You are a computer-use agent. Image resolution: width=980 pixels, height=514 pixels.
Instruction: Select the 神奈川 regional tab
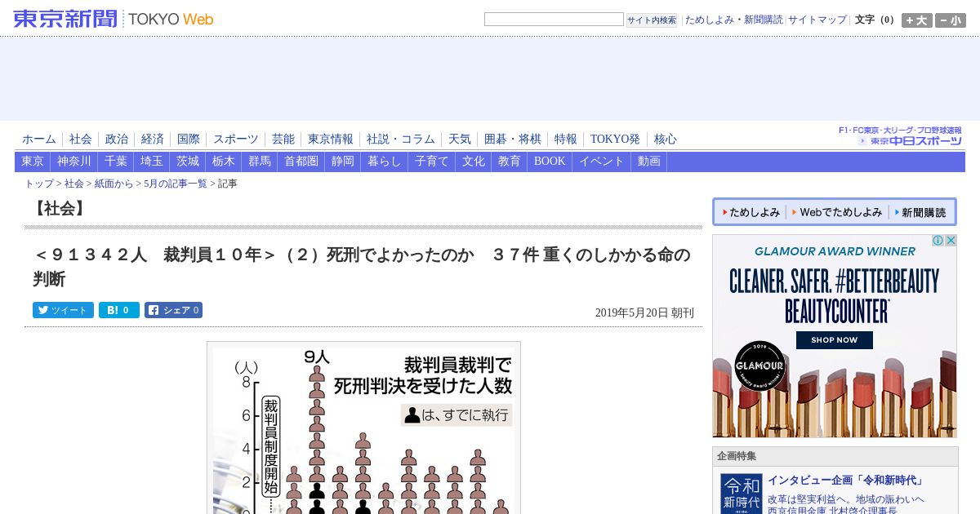(74, 162)
